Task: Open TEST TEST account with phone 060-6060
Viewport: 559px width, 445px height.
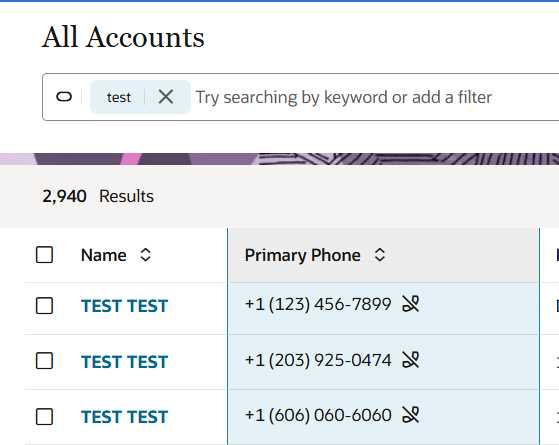Action: [x=124, y=417]
